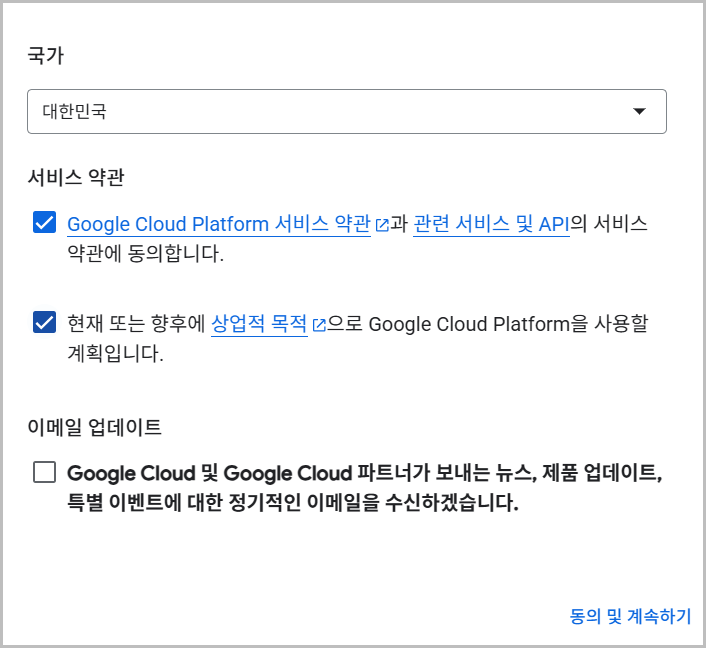The image size is (706, 648).
Task: Click the 이메일 업데이트 section heading
Action: [94, 427]
